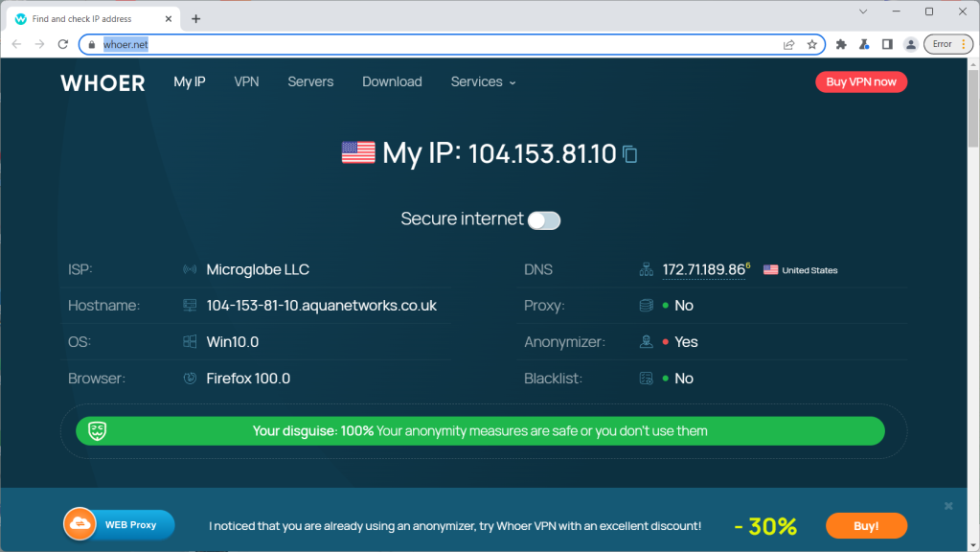
Task: Minimize the Chrome window
Action: (897, 11)
